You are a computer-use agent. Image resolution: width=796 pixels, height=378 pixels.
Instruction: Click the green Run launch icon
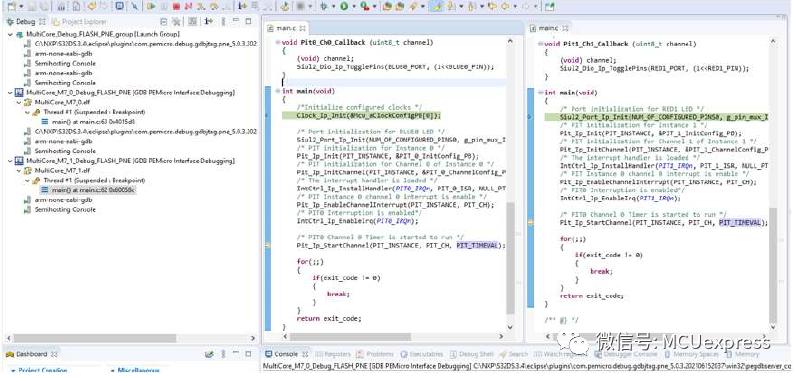tap(344, 7)
